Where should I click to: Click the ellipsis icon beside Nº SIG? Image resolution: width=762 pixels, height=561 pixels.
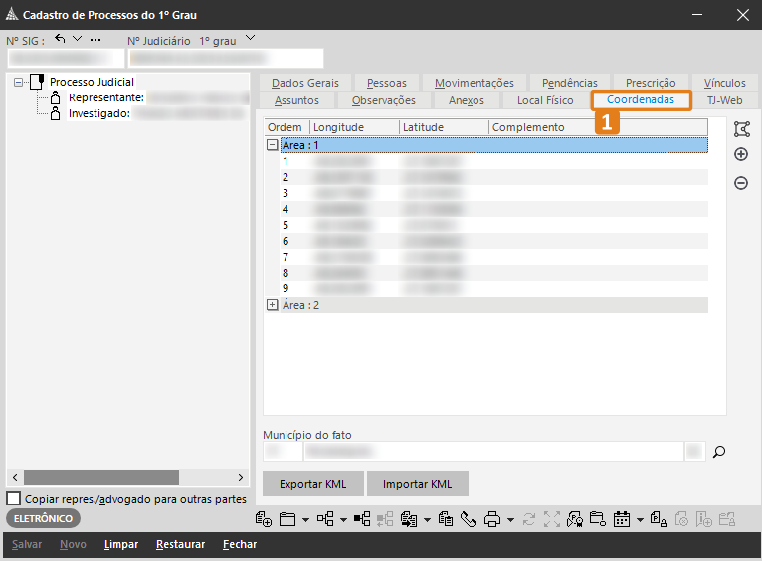pyautogui.click(x=96, y=39)
